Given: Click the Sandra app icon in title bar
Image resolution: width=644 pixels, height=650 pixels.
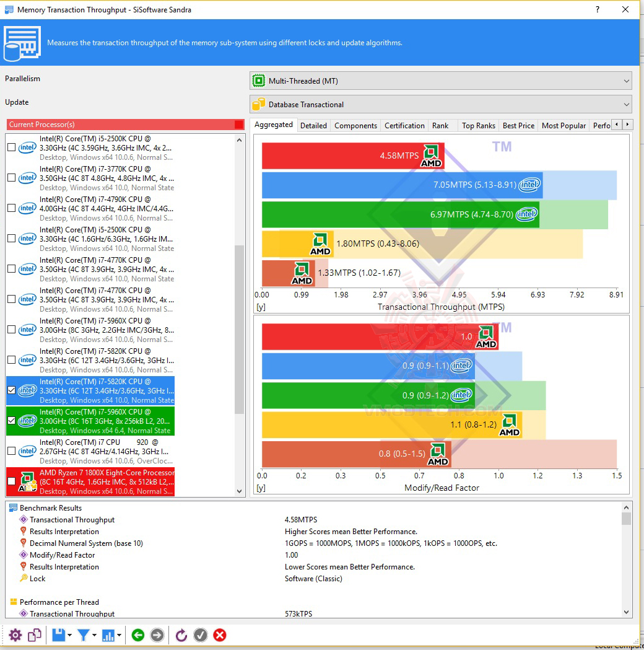Looking at the screenshot, I should coord(9,9).
